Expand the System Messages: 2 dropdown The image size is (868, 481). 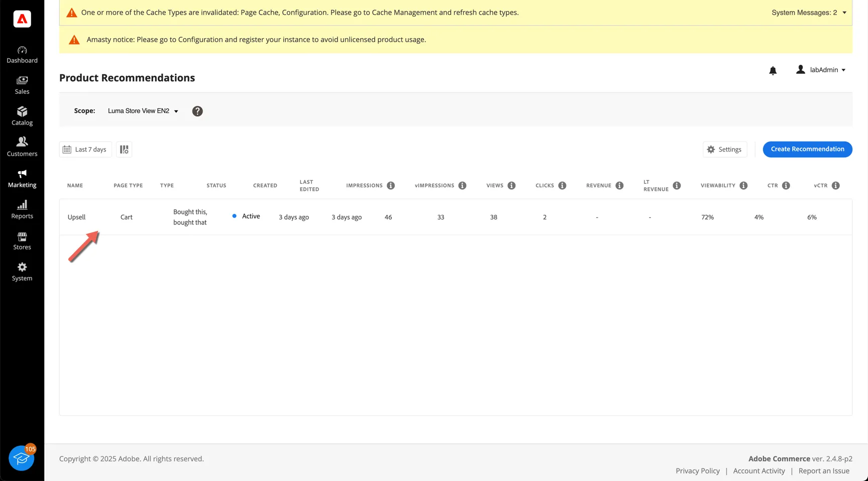[x=809, y=13]
